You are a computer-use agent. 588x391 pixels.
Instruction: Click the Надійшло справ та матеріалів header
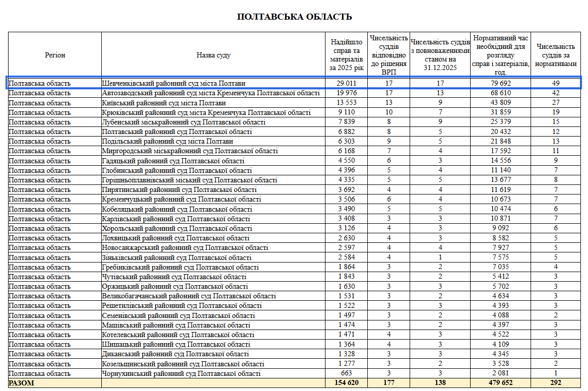point(346,55)
